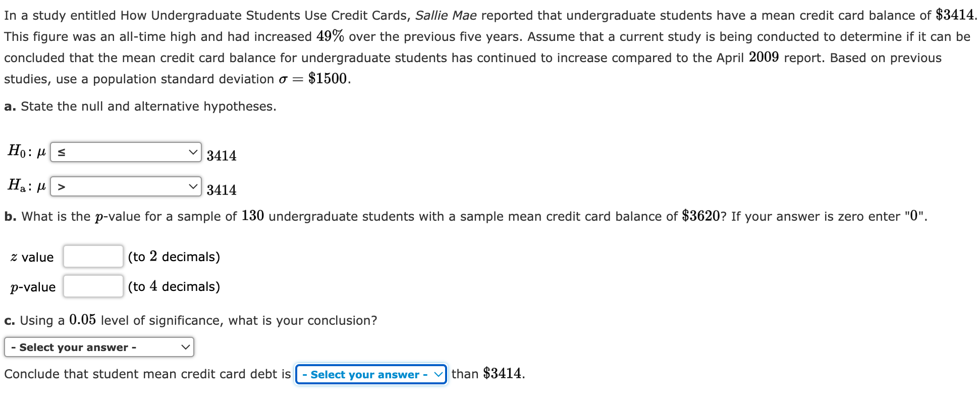Open the H0 hypothesis sign dropdown
Image resolution: width=980 pixels, height=400 pixels.
click(125, 152)
